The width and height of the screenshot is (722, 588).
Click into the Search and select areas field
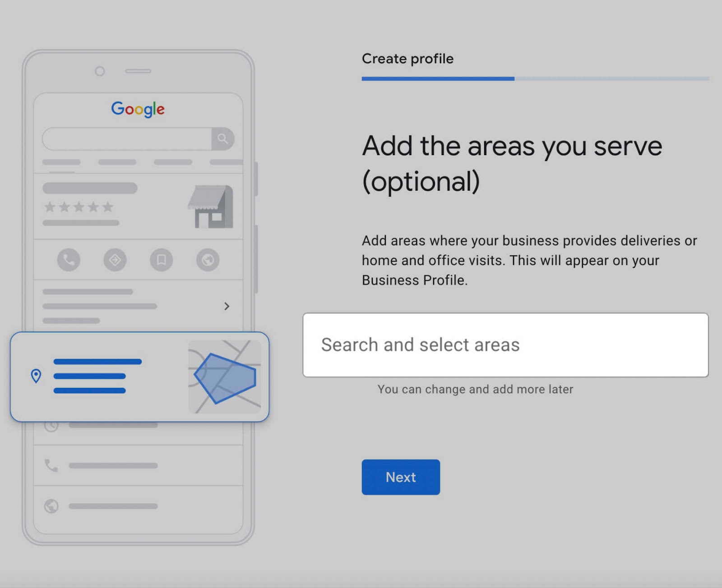pyautogui.click(x=505, y=345)
